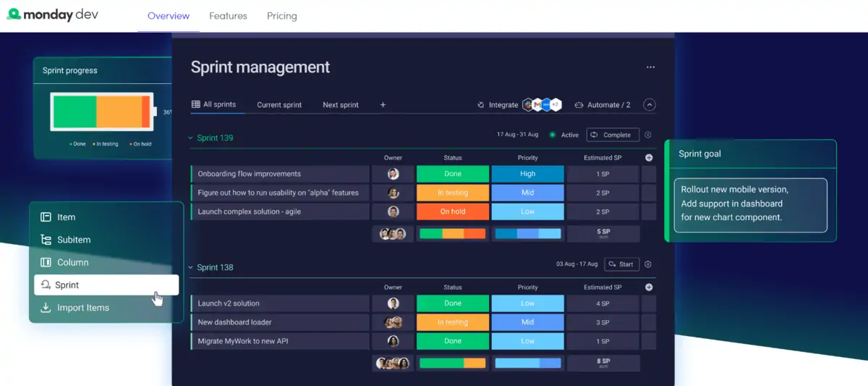Change In testing status of usability item
Viewport: 868px width, 386px height.
453,193
